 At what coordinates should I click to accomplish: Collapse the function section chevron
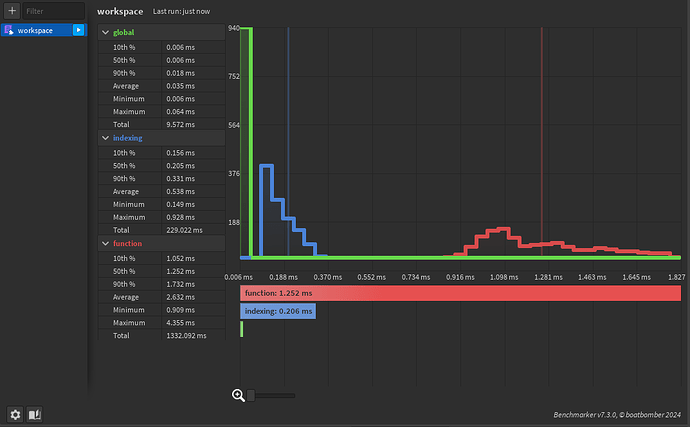[x=105, y=243]
